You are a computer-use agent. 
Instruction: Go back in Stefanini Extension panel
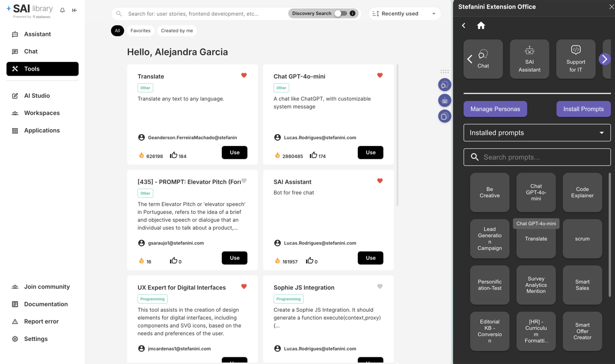[x=464, y=26]
